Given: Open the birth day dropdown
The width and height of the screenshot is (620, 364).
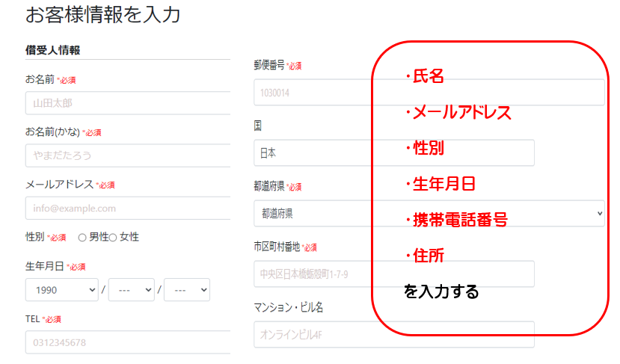Looking at the screenshot, I should [x=186, y=289].
